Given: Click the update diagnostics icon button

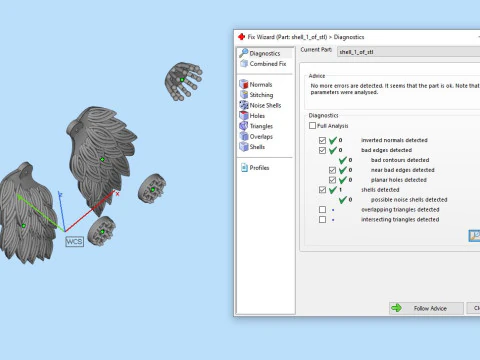Looking at the screenshot, I should point(475,235).
